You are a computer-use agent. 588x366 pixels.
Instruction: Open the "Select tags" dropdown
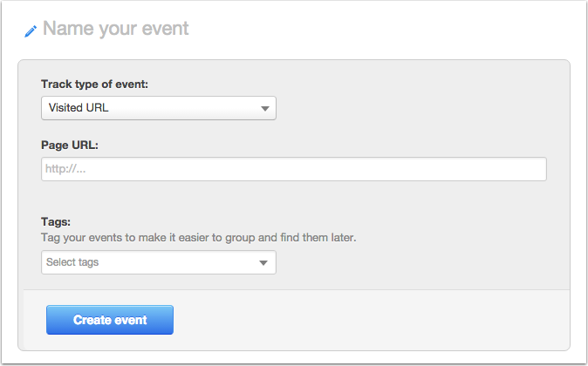[x=159, y=262]
